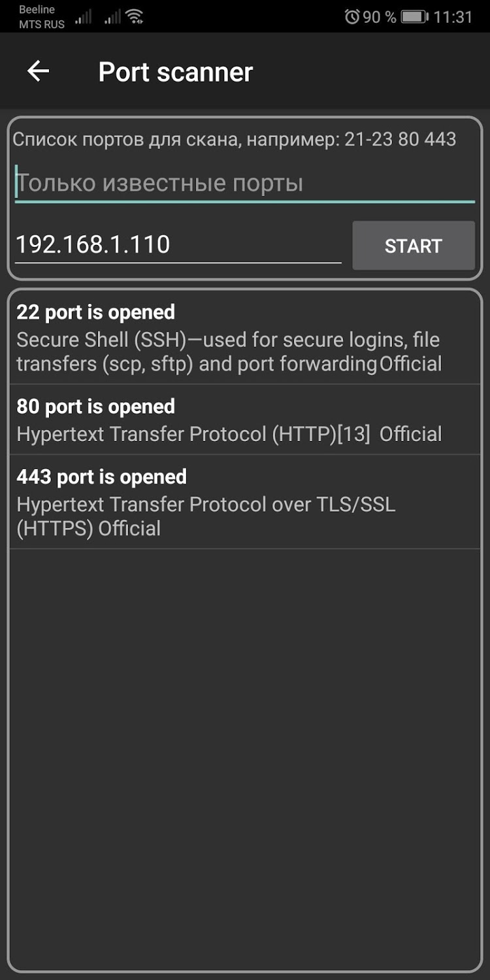Focus the port list input field
Viewport: 490px width, 980px height.
click(244, 184)
